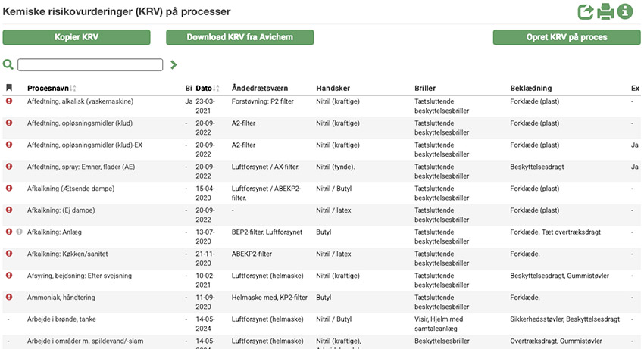Click the Kopier KRV button

click(77, 38)
